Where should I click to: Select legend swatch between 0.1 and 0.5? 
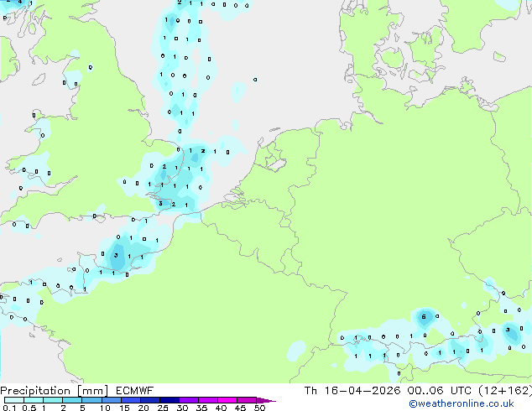tap(14, 400)
